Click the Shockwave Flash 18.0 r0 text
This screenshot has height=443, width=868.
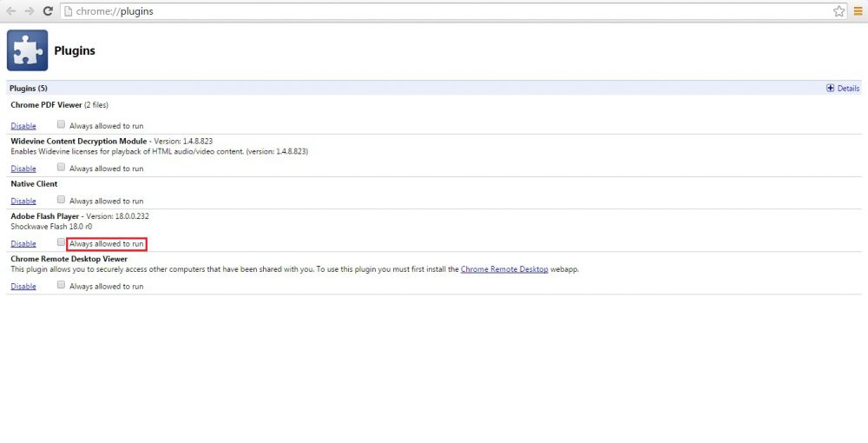click(51, 227)
